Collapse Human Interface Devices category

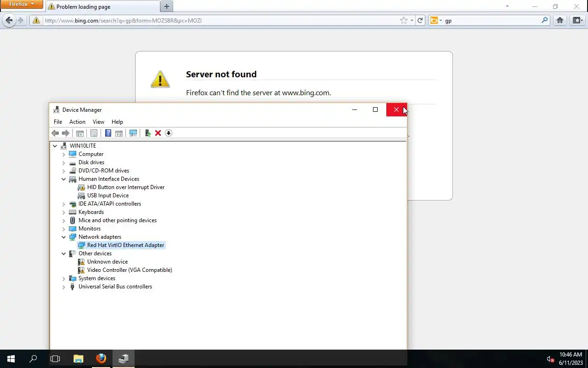pos(64,179)
